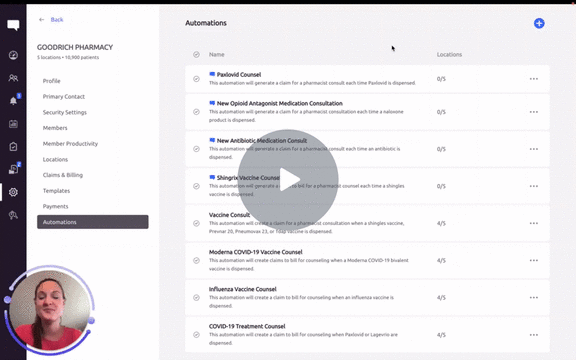Viewport: 576px width, 360px height.
Task: Open the Locations section
Action: [55, 159]
